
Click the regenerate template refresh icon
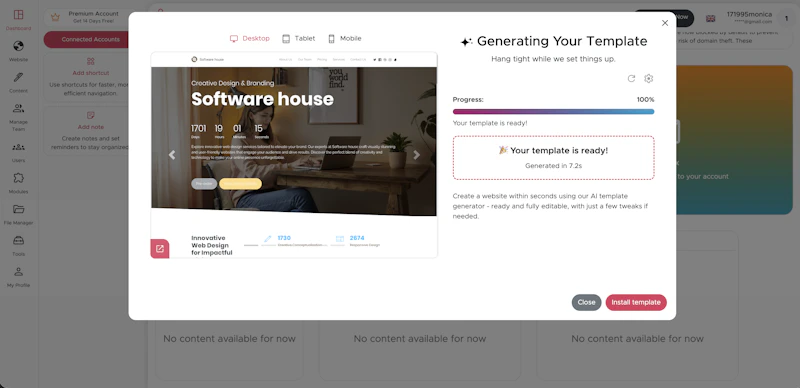(631, 79)
